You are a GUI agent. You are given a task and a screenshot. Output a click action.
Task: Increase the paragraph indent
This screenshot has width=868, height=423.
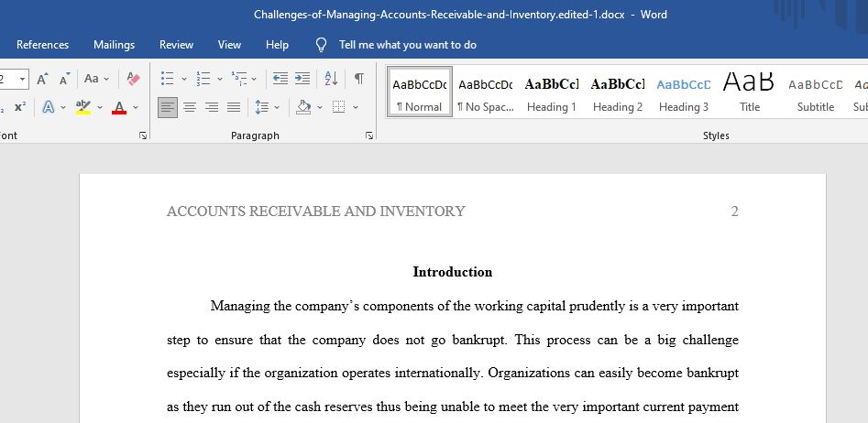point(302,79)
